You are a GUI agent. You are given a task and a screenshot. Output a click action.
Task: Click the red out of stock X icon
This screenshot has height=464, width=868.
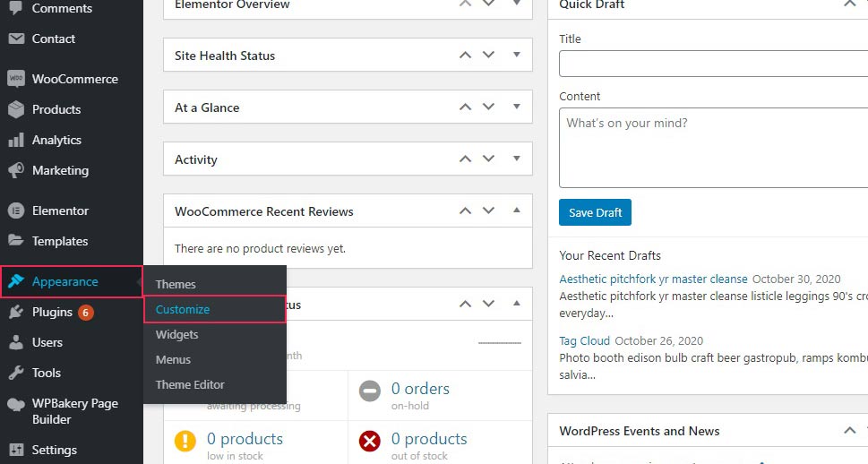click(x=370, y=442)
